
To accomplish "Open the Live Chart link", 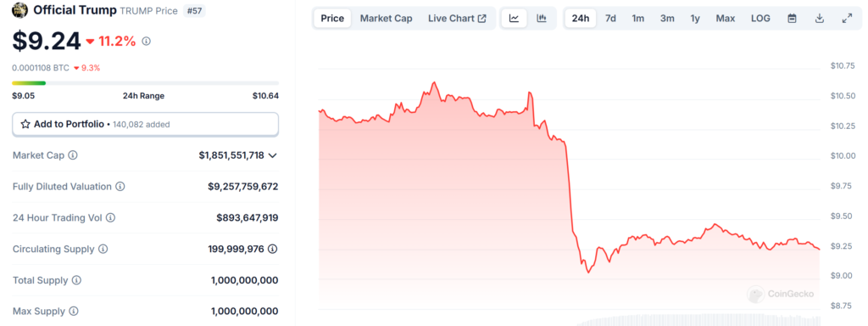I will click(457, 19).
